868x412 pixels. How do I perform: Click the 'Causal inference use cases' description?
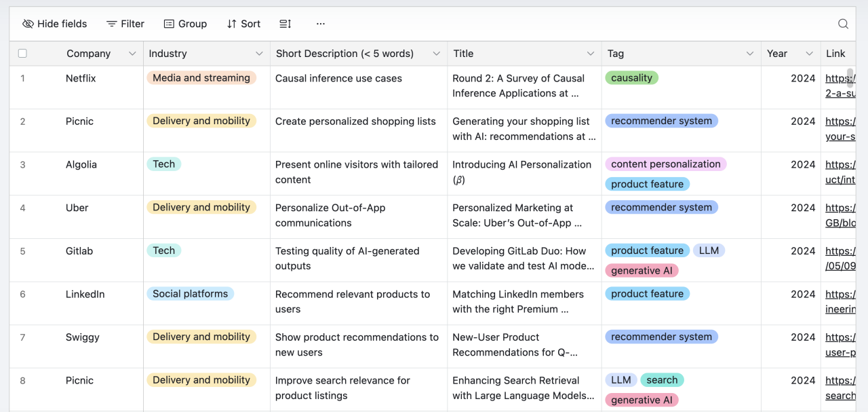click(338, 78)
